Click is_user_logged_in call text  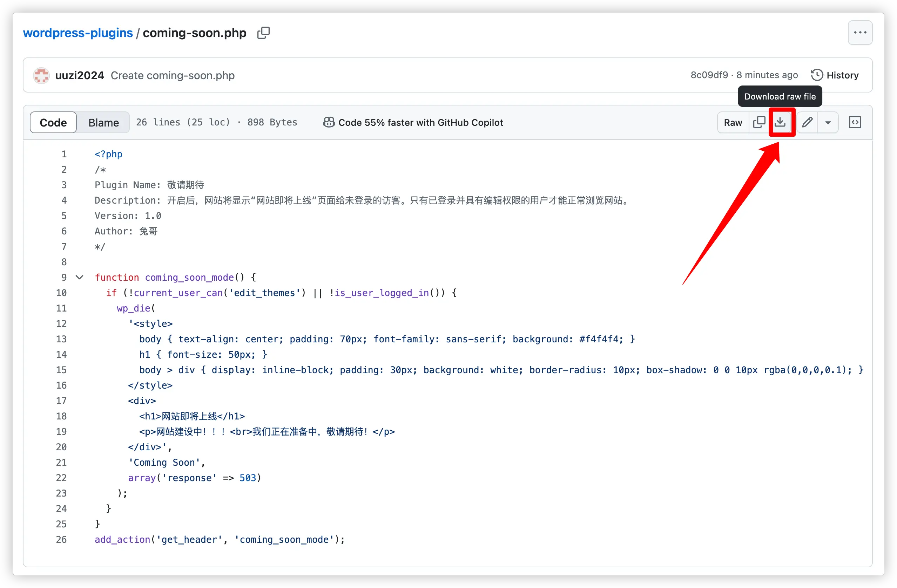tap(382, 293)
